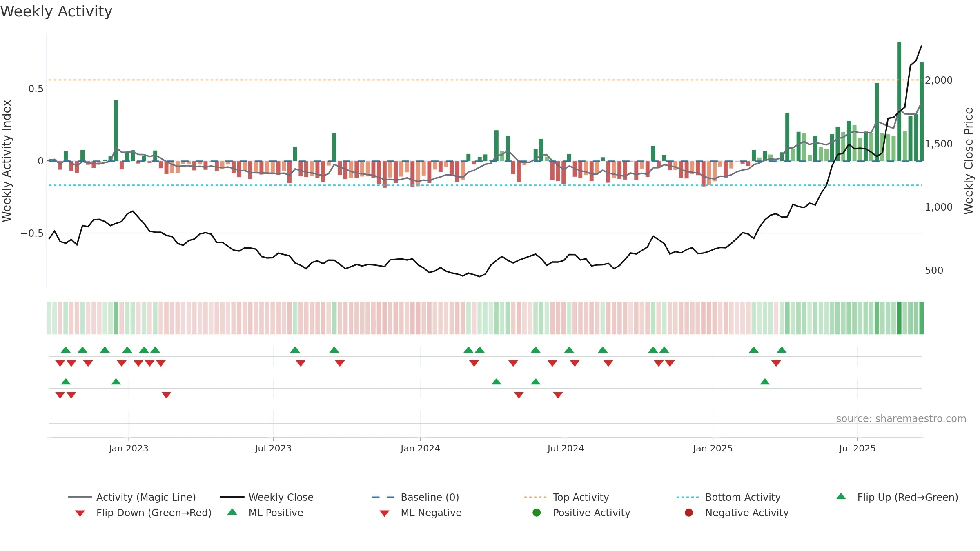
Task: Click the Top Activity orange dotted line swatch
Action: [x=535, y=497]
